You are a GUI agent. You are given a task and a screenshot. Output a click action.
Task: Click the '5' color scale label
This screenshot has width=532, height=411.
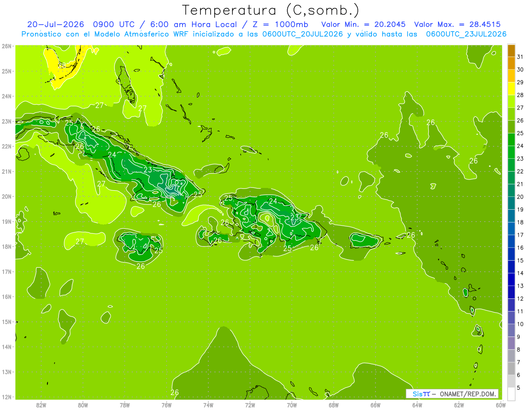click(x=519, y=388)
